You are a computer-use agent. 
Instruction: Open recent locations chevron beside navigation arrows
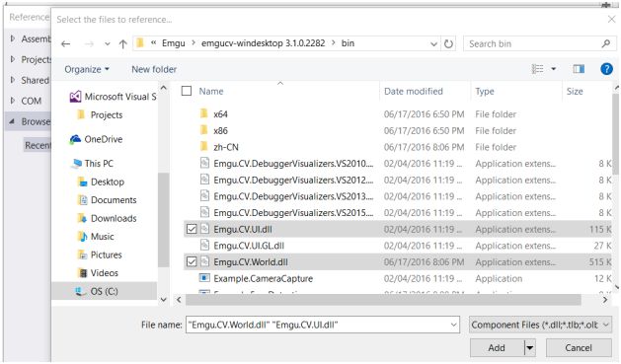[108, 44]
